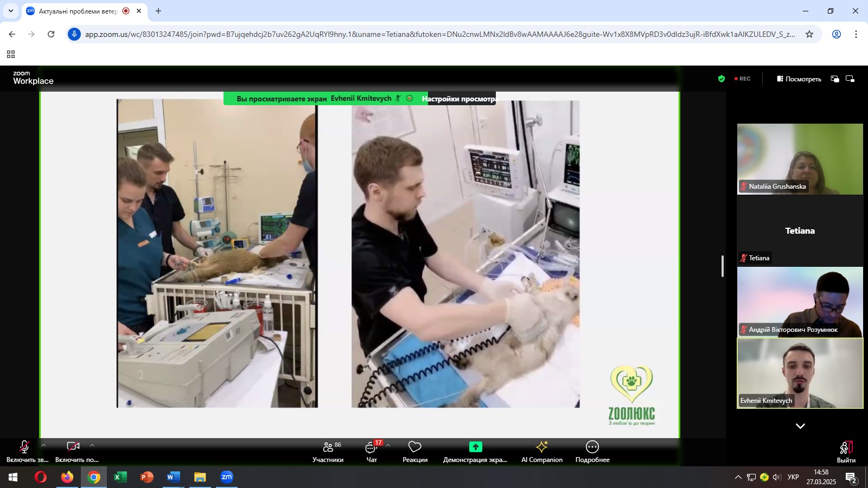The height and width of the screenshot is (488, 868).
Task: Open the Реакции reactions menu
Action: pyautogui.click(x=415, y=451)
